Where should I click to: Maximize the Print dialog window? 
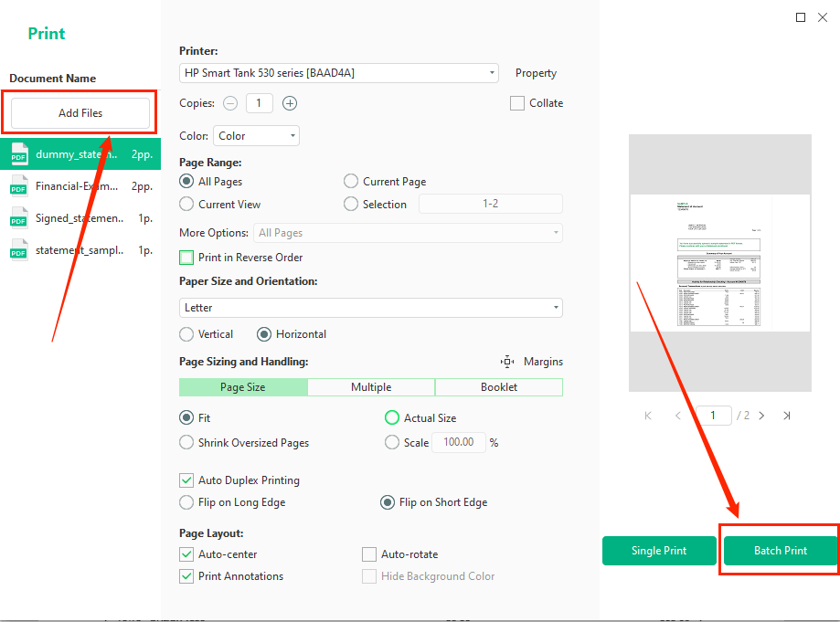[x=801, y=17]
